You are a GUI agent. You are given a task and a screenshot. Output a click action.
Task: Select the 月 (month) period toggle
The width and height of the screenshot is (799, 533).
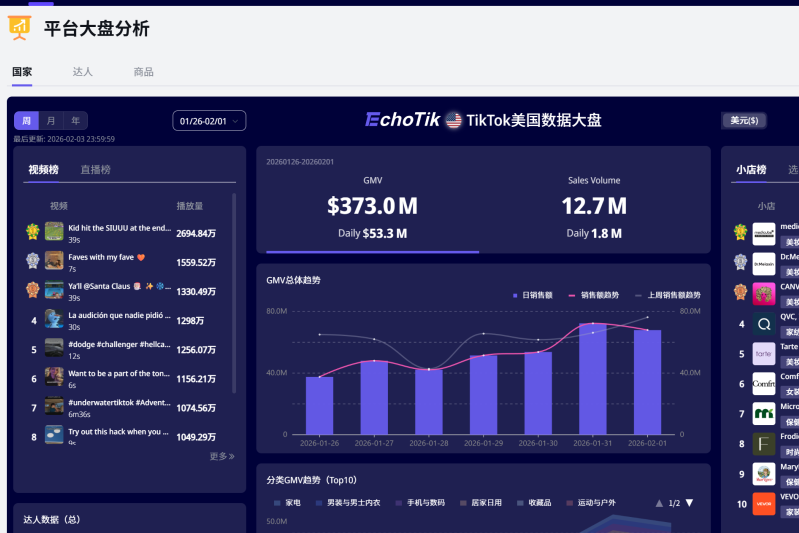click(x=51, y=121)
